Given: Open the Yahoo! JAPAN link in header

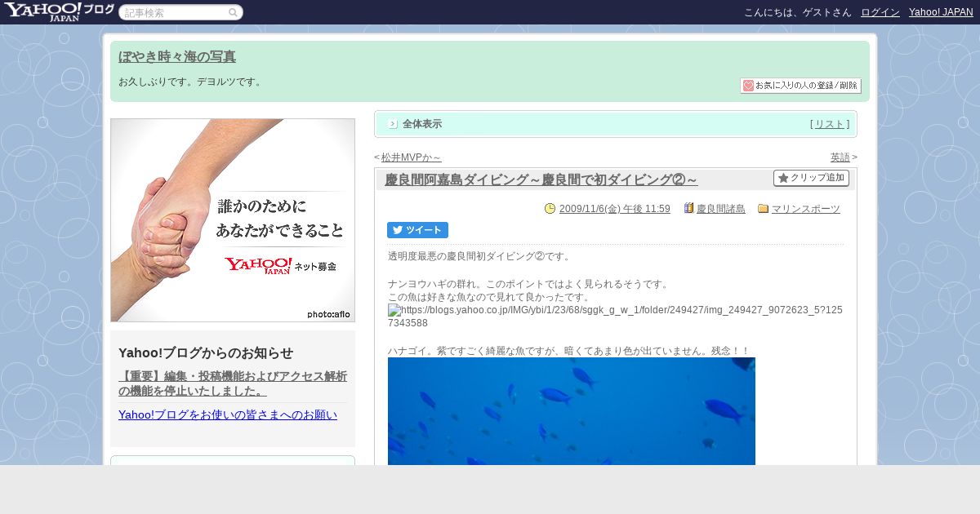Looking at the screenshot, I should point(941,12).
